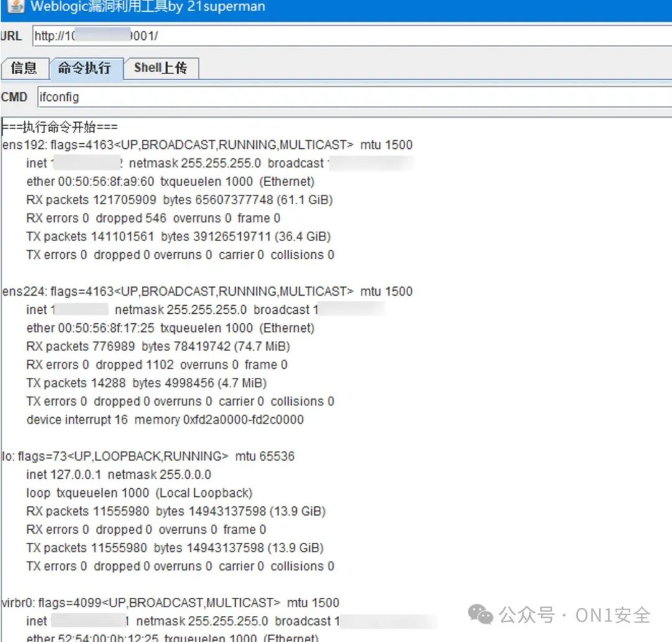Click the ether 00:50:56:8f:17:25 line

coord(170,328)
